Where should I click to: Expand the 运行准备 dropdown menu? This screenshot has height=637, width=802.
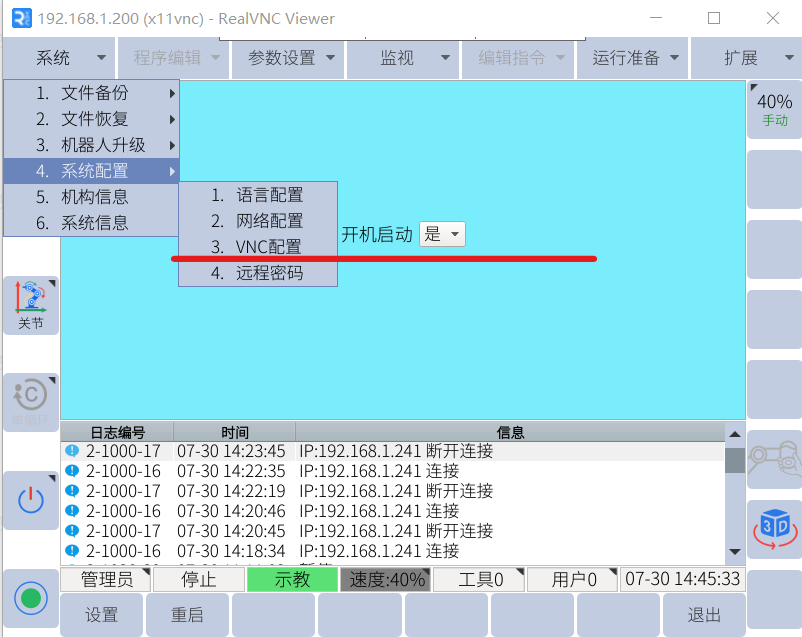pos(635,58)
